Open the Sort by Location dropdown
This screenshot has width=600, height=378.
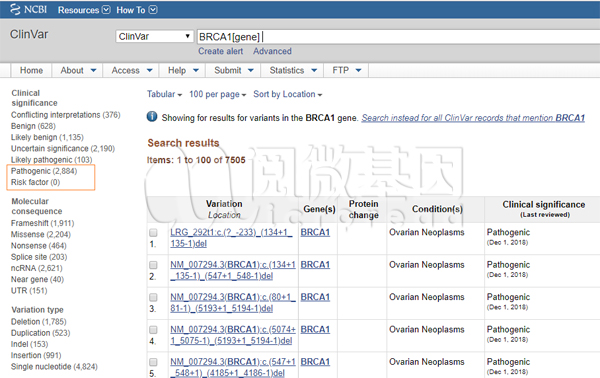click(288, 94)
